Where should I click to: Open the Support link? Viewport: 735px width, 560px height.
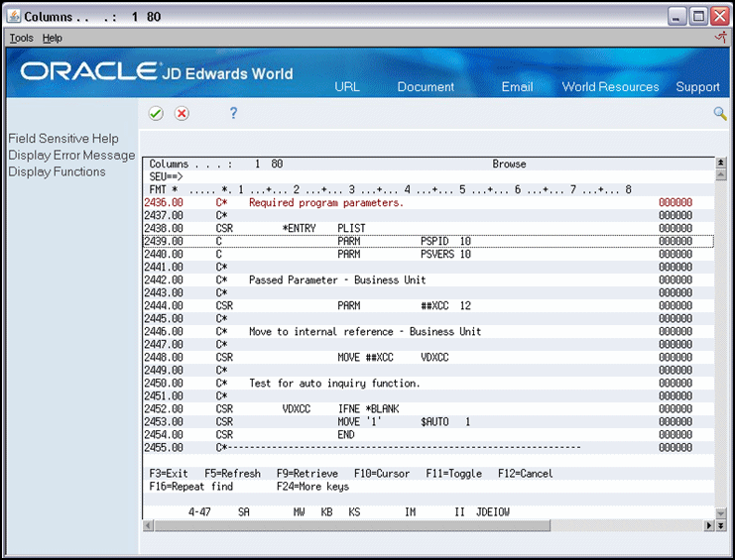[x=697, y=87]
